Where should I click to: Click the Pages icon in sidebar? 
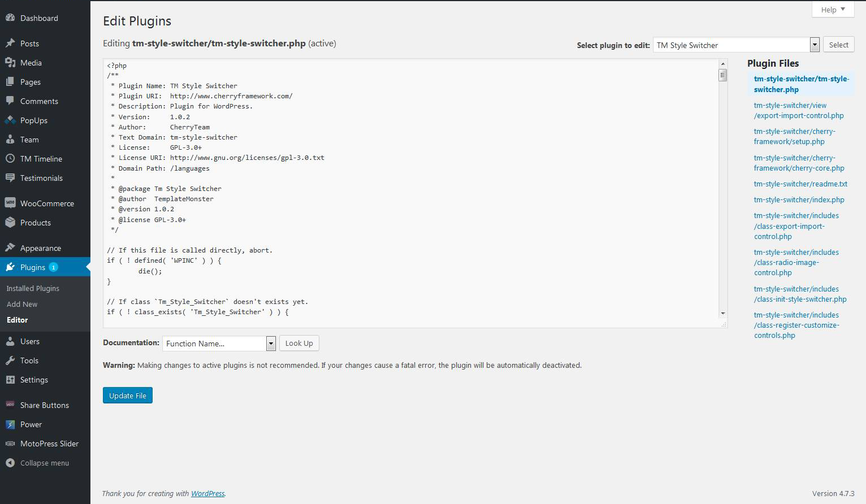tap(10, 82)
